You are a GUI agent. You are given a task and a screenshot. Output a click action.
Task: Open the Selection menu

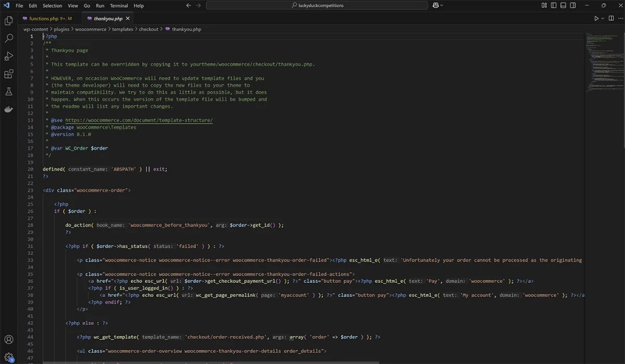(52, 5)
